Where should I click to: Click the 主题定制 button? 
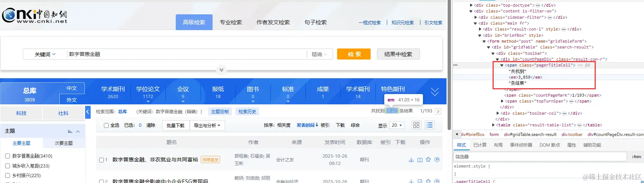220,111
